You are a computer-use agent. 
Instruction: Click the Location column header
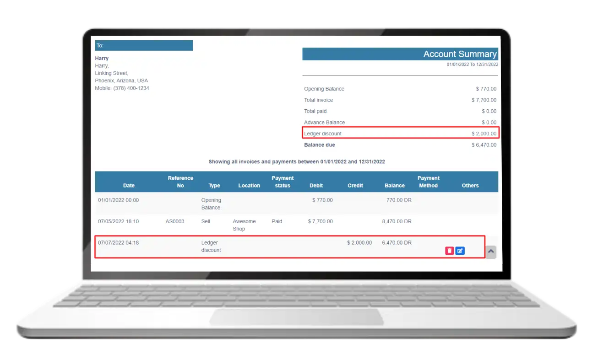coord(249,186)
